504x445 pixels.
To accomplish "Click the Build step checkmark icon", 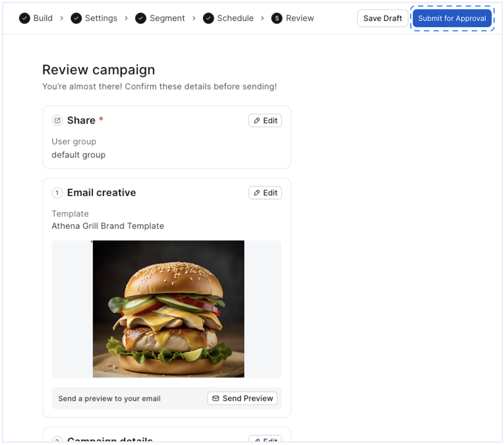I will (25, 18).
